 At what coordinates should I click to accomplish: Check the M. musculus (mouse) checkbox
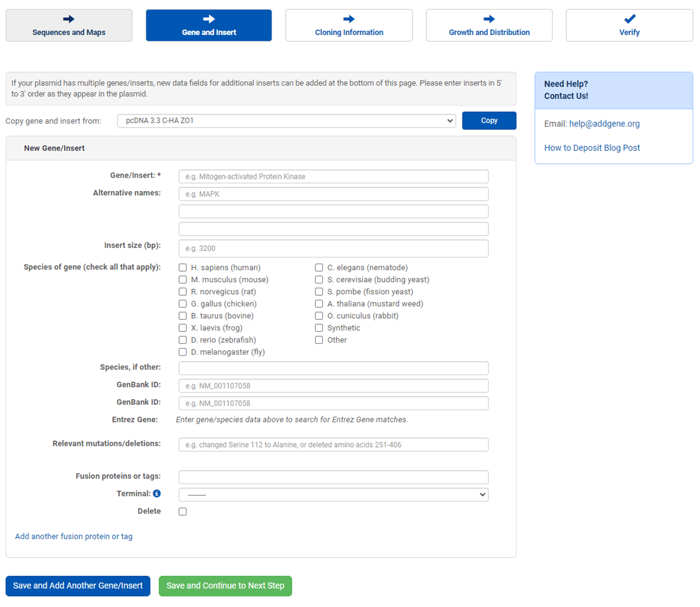[x=182, y=279]
